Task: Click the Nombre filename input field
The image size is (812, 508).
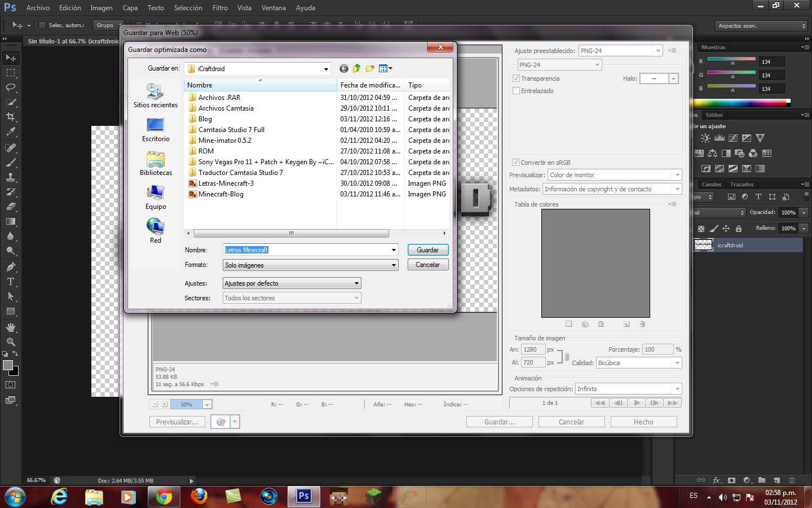Action: [311, 250]
